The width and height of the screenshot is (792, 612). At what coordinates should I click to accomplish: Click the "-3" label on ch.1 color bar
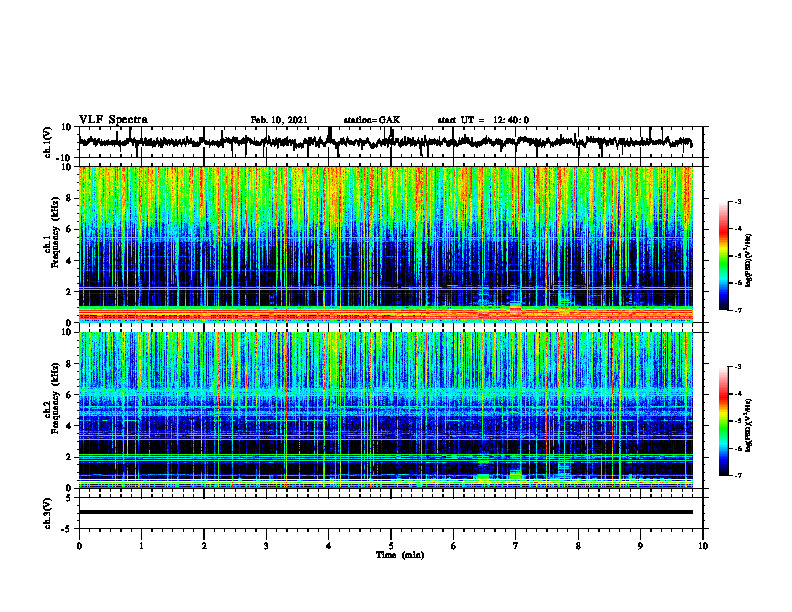(738, 202)
